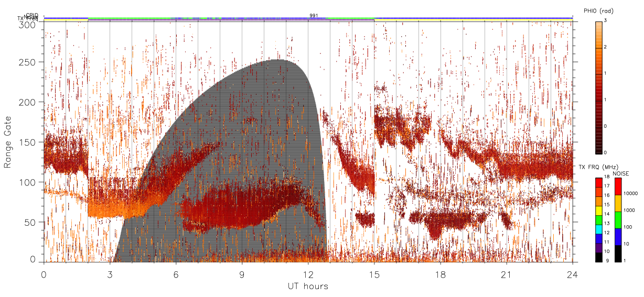Viewport: 644px width, 297px height.
Task: Pick the green 13-14 MHz TX FRQ swatch
Action: click(599, 220)
